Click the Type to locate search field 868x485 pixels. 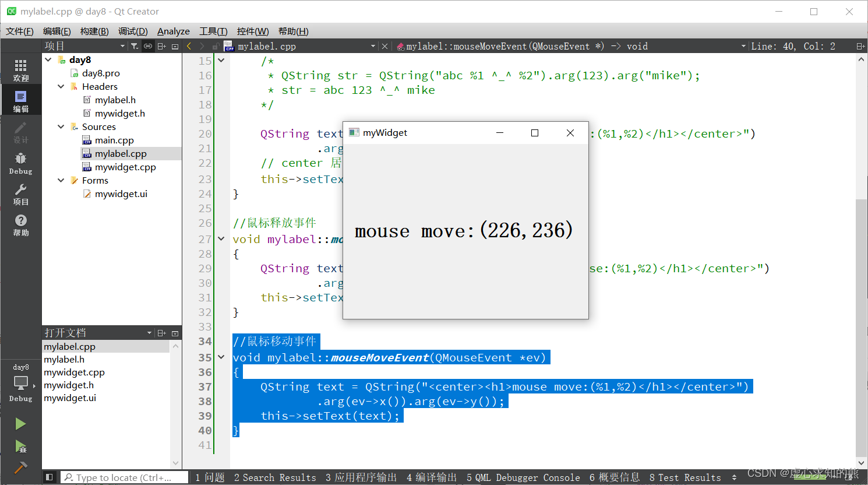point(122,477)
